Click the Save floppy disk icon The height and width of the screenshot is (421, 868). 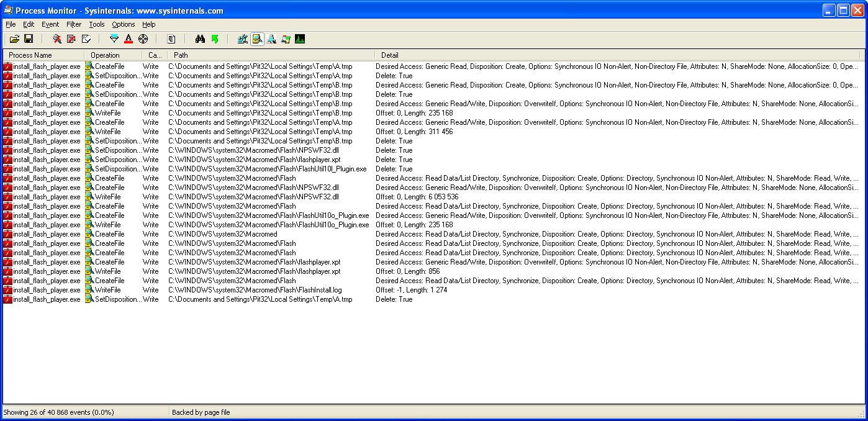point(29,39)
